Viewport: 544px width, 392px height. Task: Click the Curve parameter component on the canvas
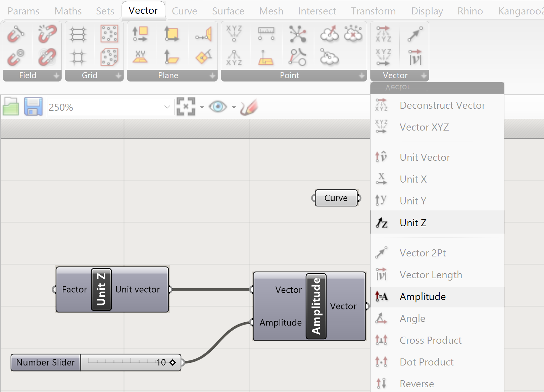tap(336, 198)
